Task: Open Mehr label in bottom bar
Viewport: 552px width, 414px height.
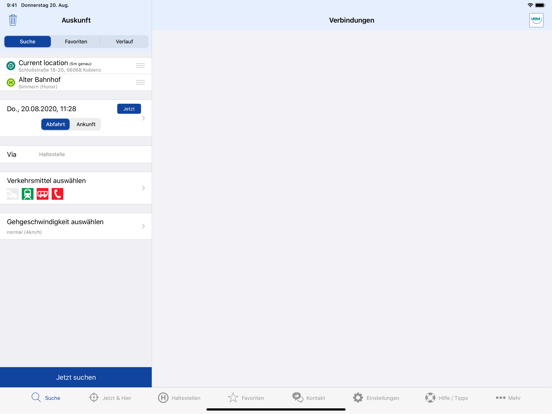Action: pyautogui.click(x=514, y=398)
